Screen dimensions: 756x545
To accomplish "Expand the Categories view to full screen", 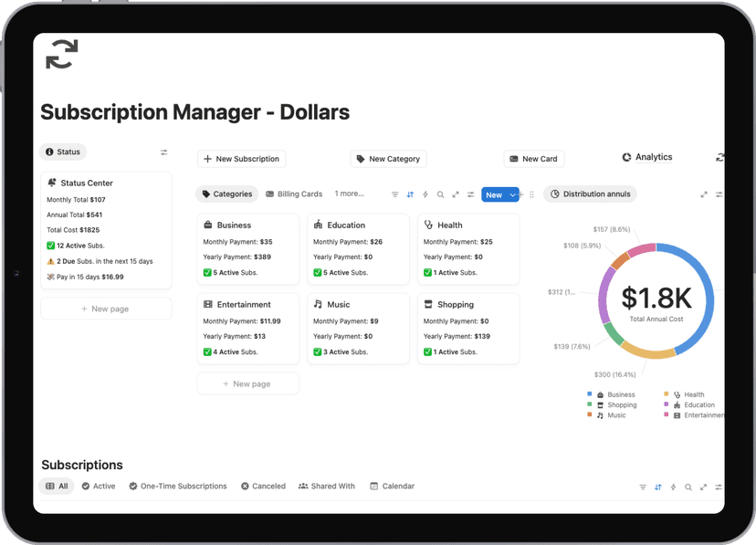I will pos(456,194).
